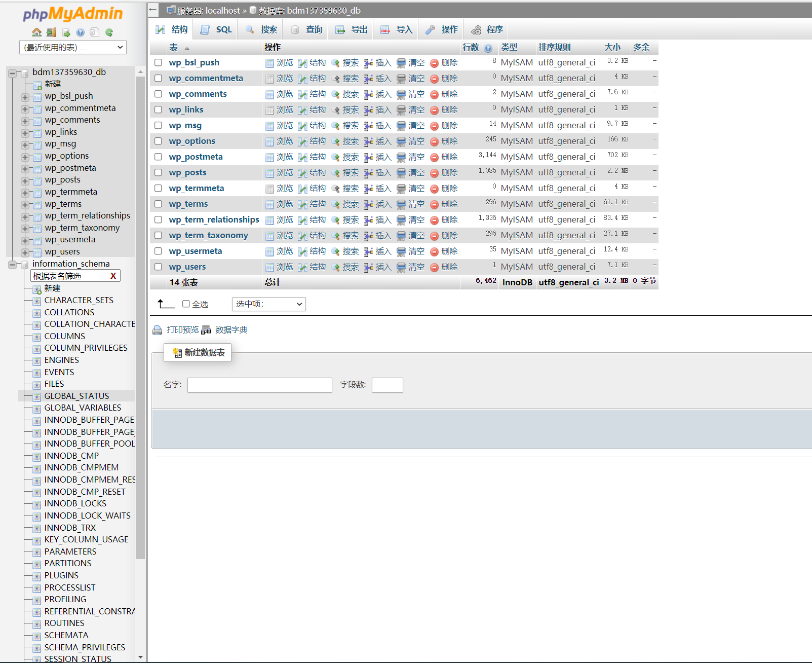Image resolution: width=812 pixels, height=663 pixels.
Task: Click the browse icon for wp_bsl_push
Action: point(269,63)
